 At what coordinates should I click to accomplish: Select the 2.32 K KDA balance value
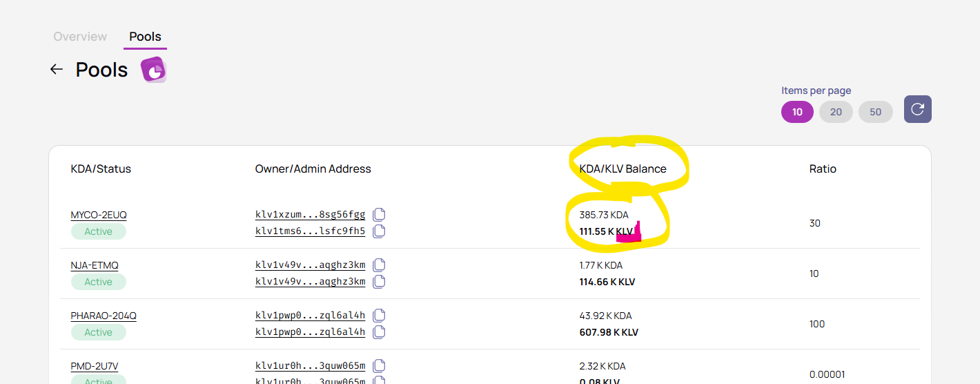point(602,366)
